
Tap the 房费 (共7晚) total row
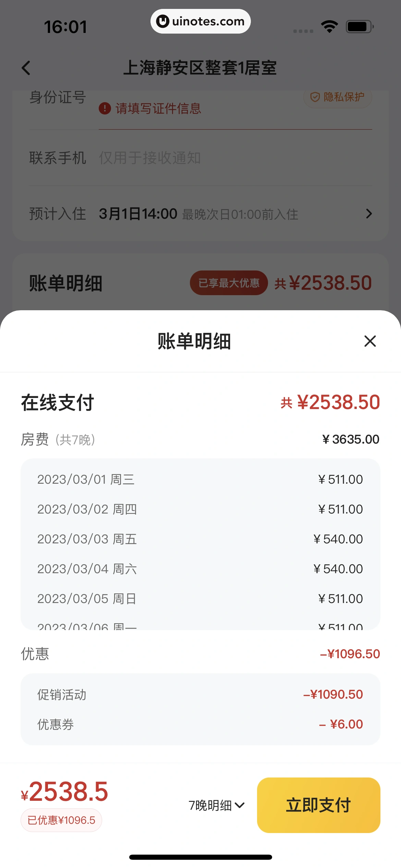pos(200,439)
